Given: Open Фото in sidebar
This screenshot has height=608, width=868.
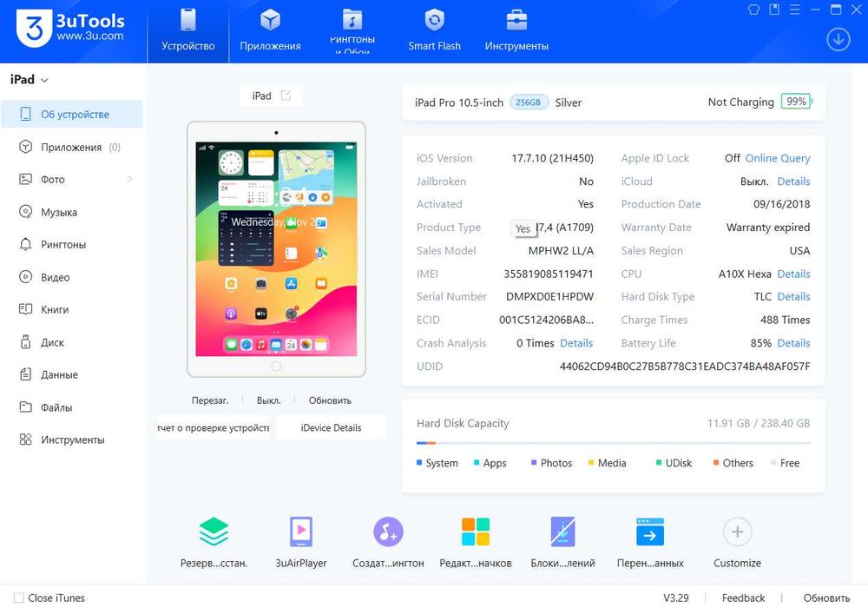Looking at the screenshot, I should pos(72,180).
